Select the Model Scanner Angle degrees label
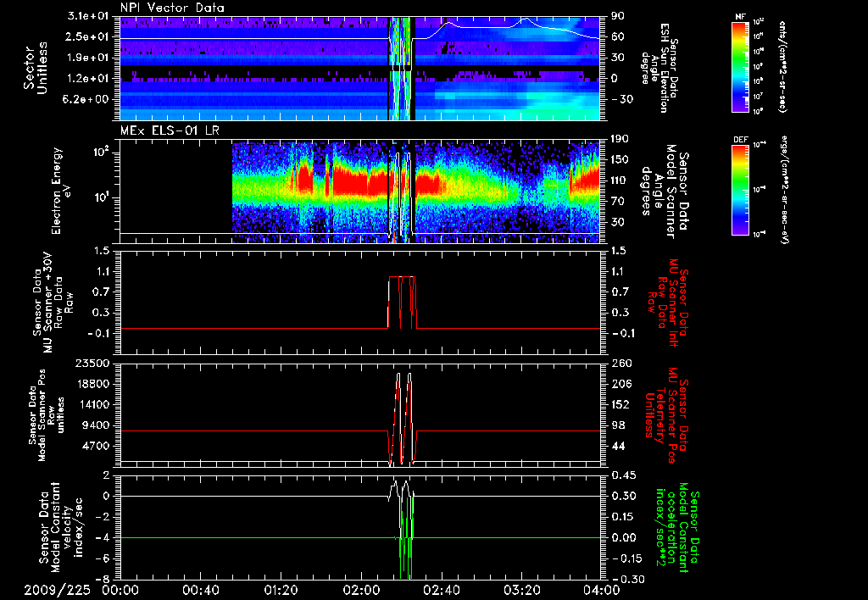Viewport: 868px width, 600px height. pos(665,192)
